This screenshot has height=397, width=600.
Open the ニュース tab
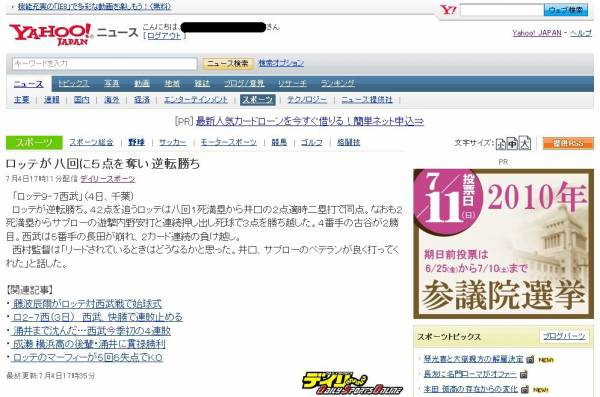29,84
